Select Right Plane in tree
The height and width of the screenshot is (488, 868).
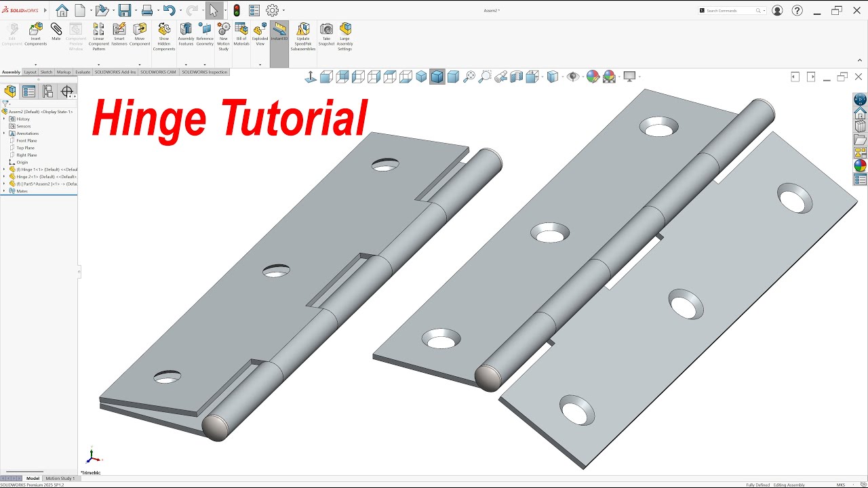(x=26, y=155)
